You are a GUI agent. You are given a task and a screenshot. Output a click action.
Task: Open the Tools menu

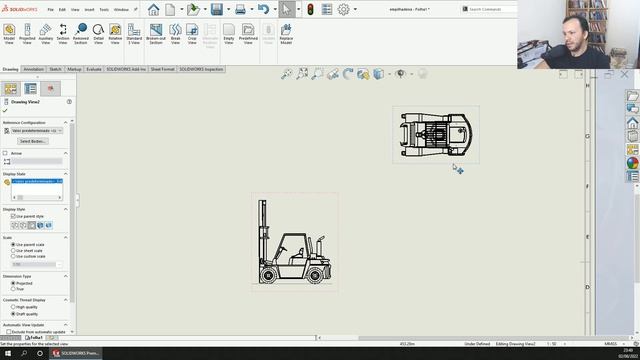(x=104, y=9)
